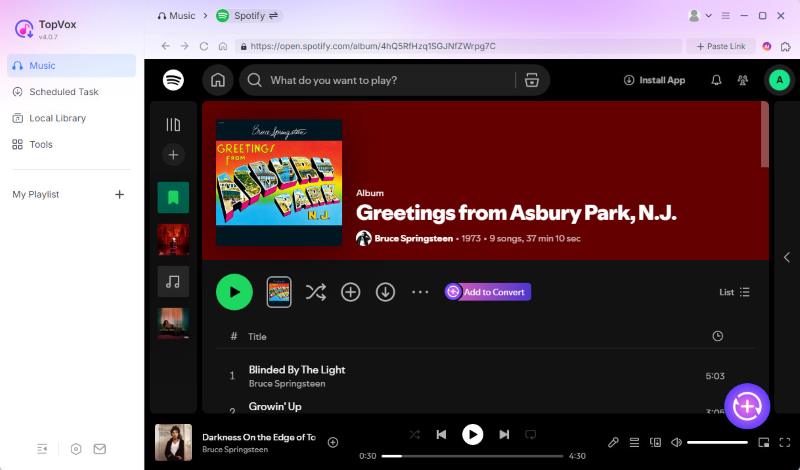Change view with List dropdown

click(734, 292)
